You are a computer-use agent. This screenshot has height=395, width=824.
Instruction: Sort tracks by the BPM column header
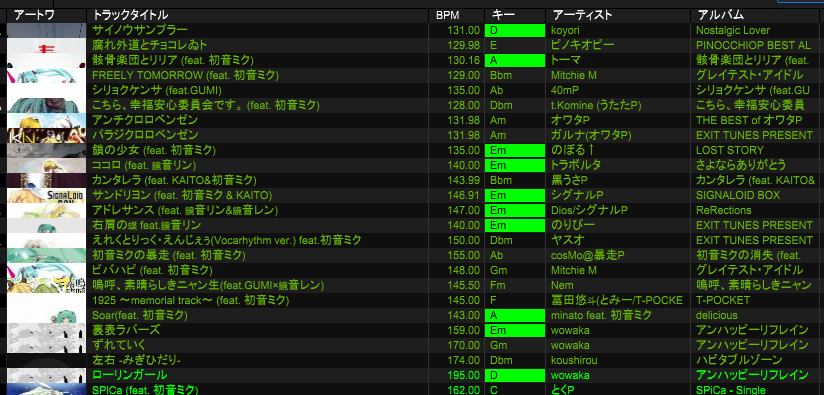point(448,16)
